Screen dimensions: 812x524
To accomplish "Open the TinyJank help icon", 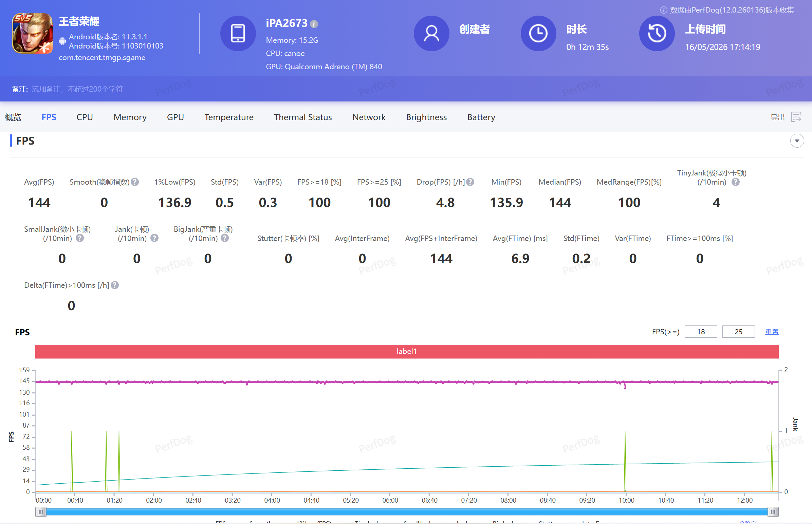I will coord(735,182).
